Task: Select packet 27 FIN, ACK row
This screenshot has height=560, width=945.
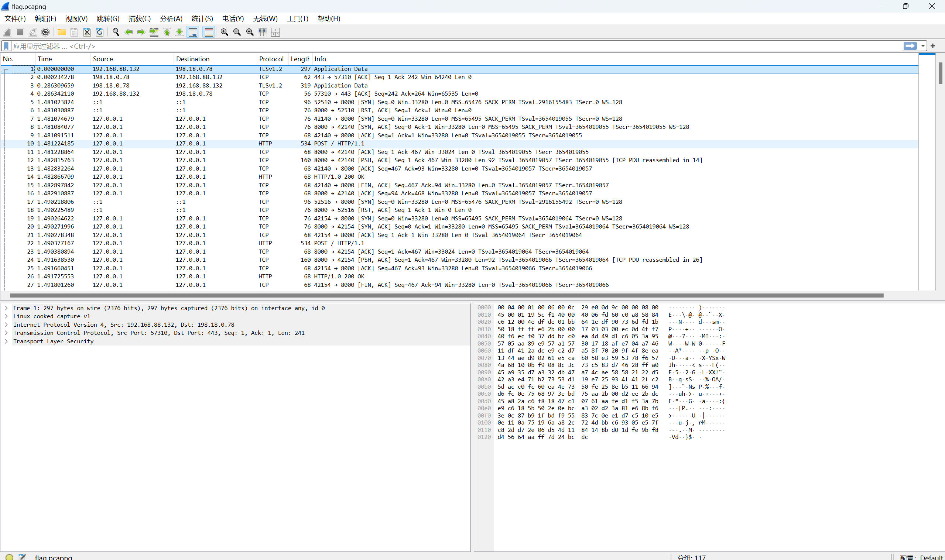Action: (x=459, y=285)
